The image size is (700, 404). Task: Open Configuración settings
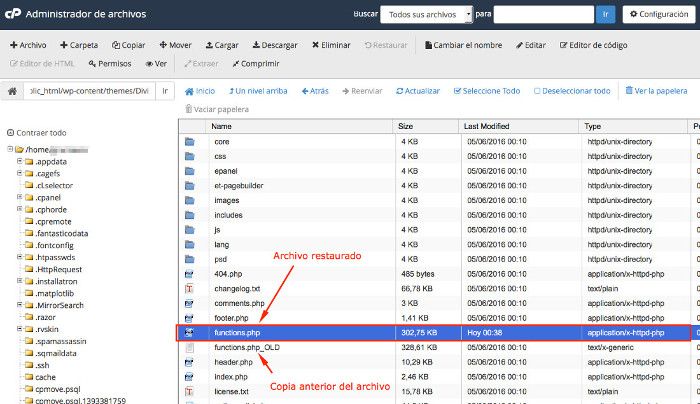click(659, 14)
